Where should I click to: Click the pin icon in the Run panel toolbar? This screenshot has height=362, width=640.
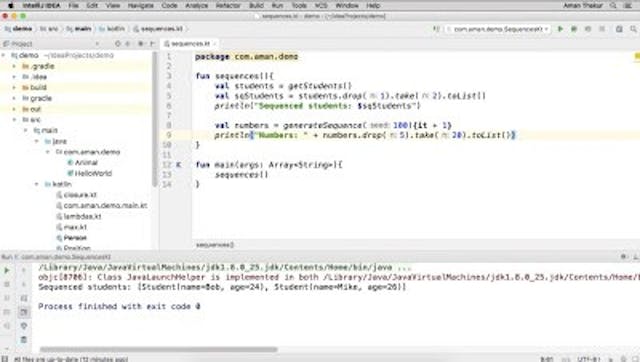pyautogui.click(x=24, y=326)
